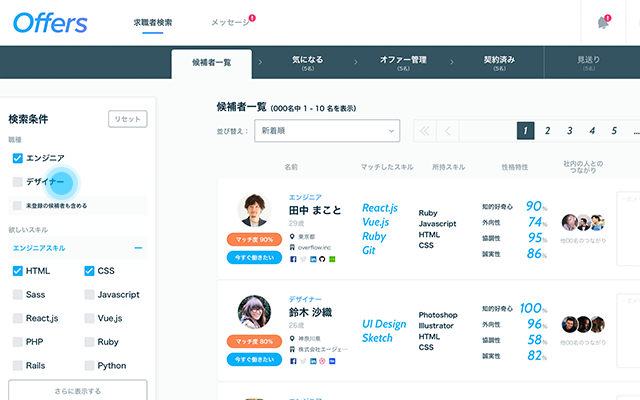Click 田中 まこと's profile photo
The width and height of the screenshot is (640, 400).
[255, 210]
